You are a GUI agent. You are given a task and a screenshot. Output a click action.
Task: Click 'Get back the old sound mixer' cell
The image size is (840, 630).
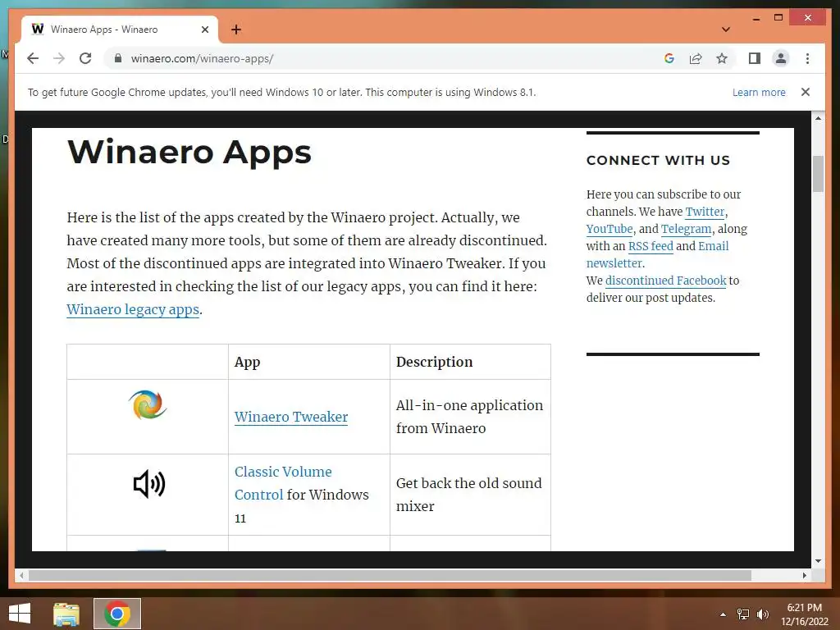(468, 495)
